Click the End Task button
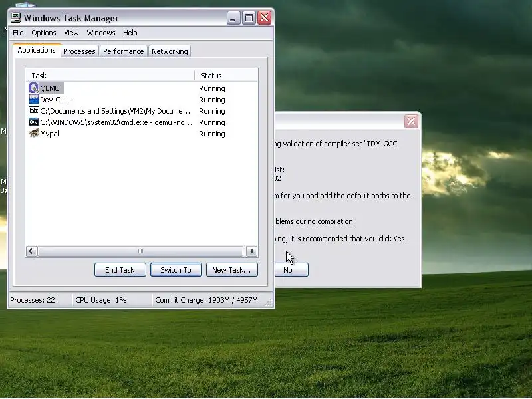 click(120, 270)
